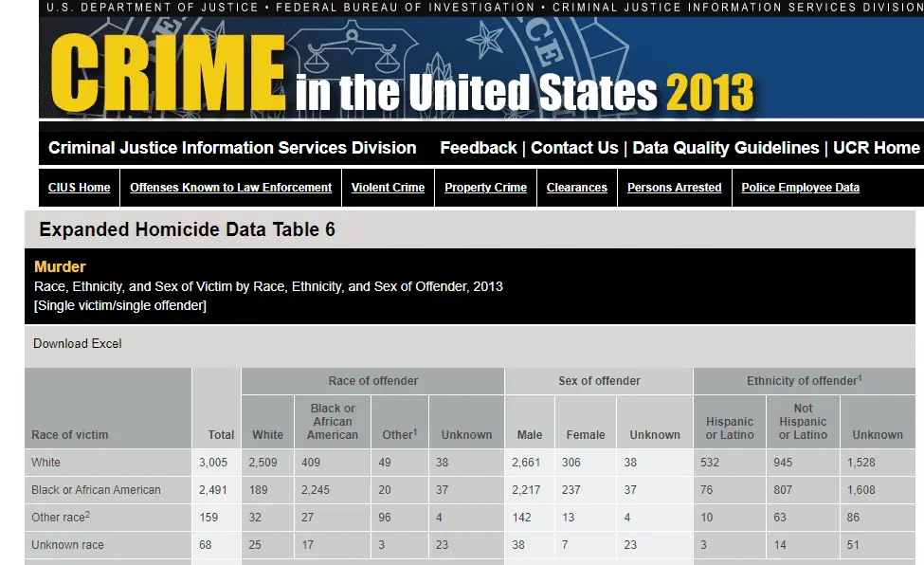Click Criminal Justice Information Services Division link
The width and height of the screenshot is (924, 565).
[x=232, y=148]
